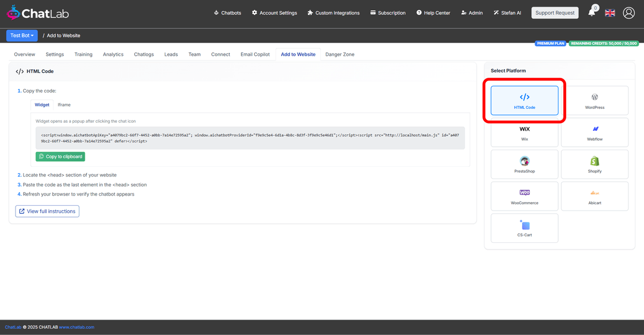Switch to the Analytics tab
This screenshot has height=335, width=644.
tap(113, 54)
